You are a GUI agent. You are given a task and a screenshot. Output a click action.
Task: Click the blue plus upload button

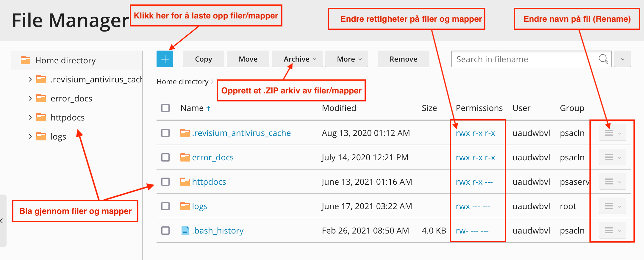point(165,59)
